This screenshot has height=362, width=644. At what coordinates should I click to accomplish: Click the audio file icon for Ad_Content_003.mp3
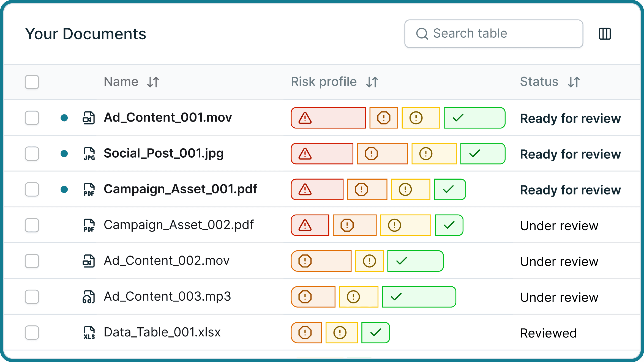[x=89, y=297]
